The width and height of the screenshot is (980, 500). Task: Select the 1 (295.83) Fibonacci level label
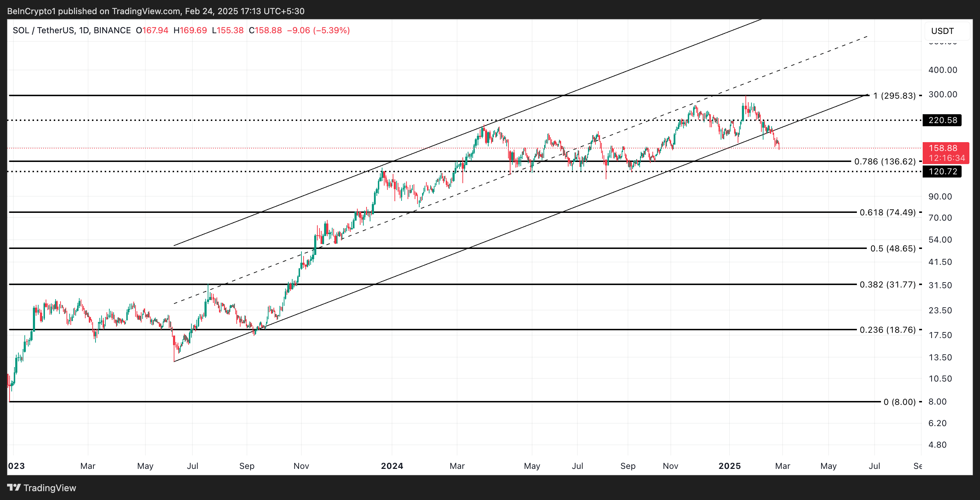[x=894, y=96]
